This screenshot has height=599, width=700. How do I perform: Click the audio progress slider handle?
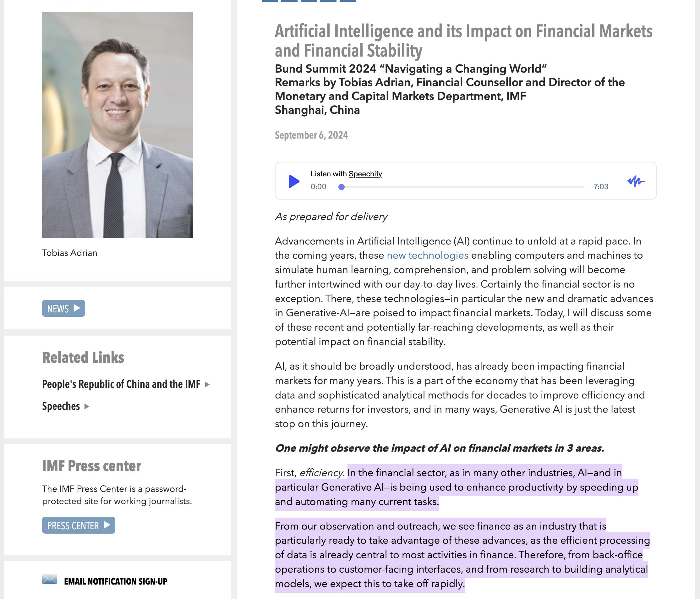coord(342,187)
